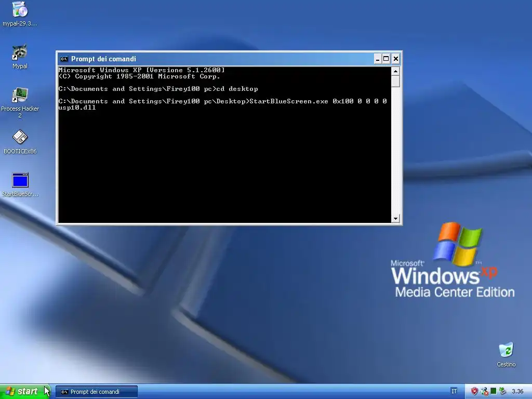Screen dimensions: 532x399
Task: Select the mypal-29.3 installer desktop icon
Action: [20, 14]
